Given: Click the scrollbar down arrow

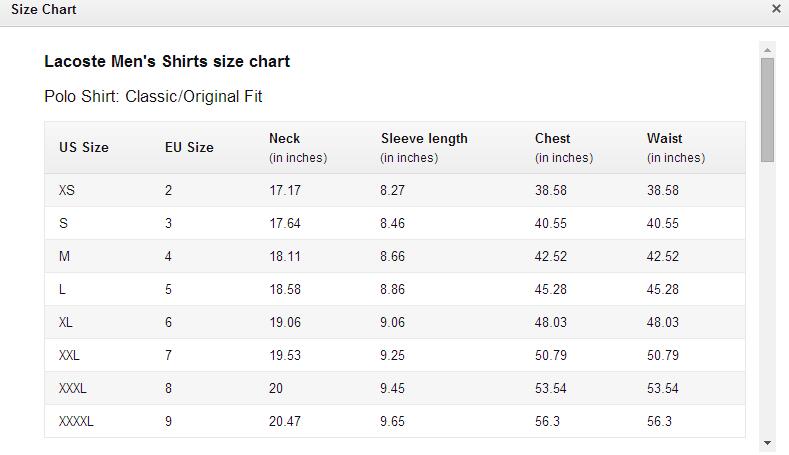Looking at the screenshot, I should pos(767,443).
